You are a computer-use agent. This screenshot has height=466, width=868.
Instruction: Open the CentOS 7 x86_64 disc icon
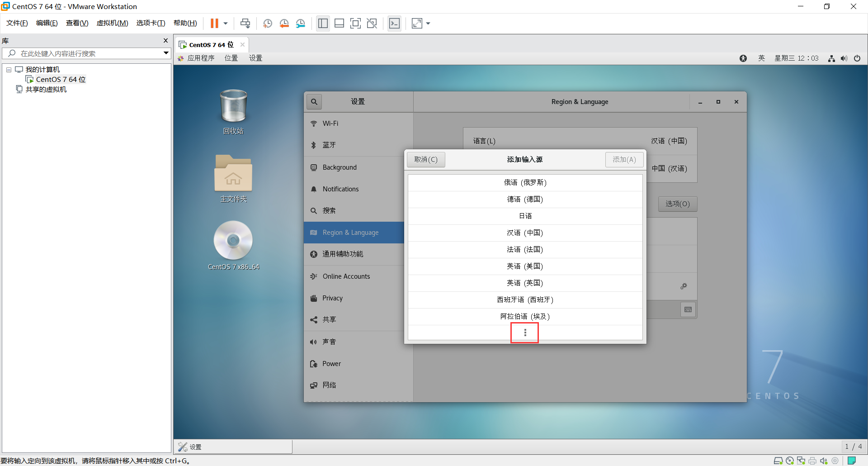233,245
